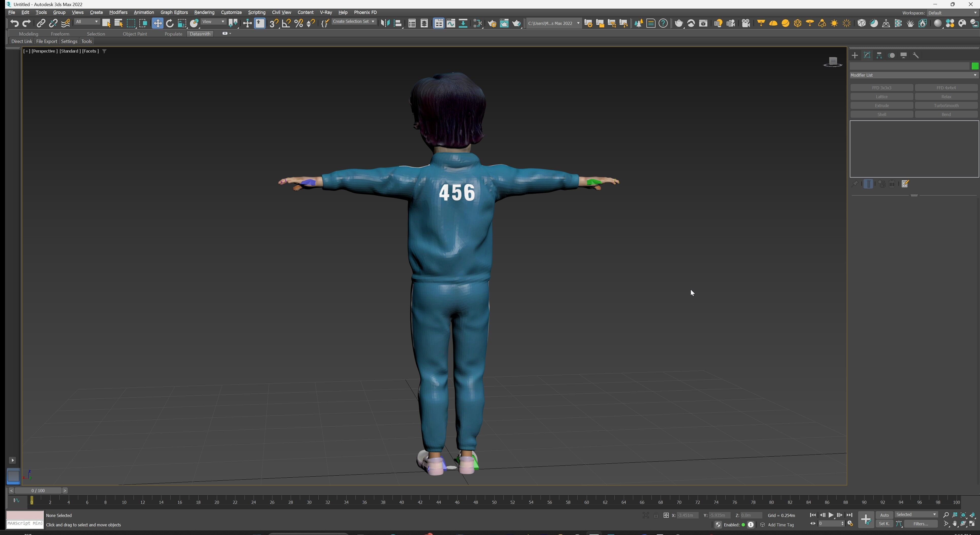Open the Rendering menu
Image resolution: width=980 pixels, height=535 pixels.
pyautogui.click(x=204, y=12)
